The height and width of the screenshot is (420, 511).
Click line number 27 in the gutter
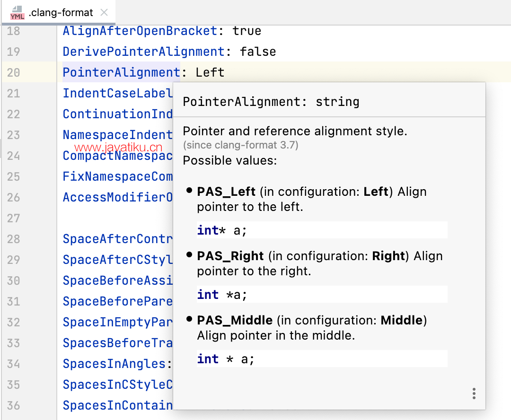click(x=14, y=219)
